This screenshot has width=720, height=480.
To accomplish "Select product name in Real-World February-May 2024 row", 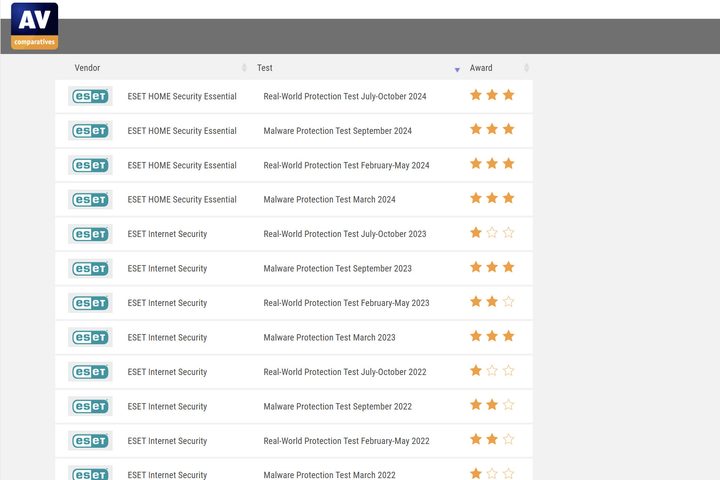I will pyautogui.click(x=182, y=165).
